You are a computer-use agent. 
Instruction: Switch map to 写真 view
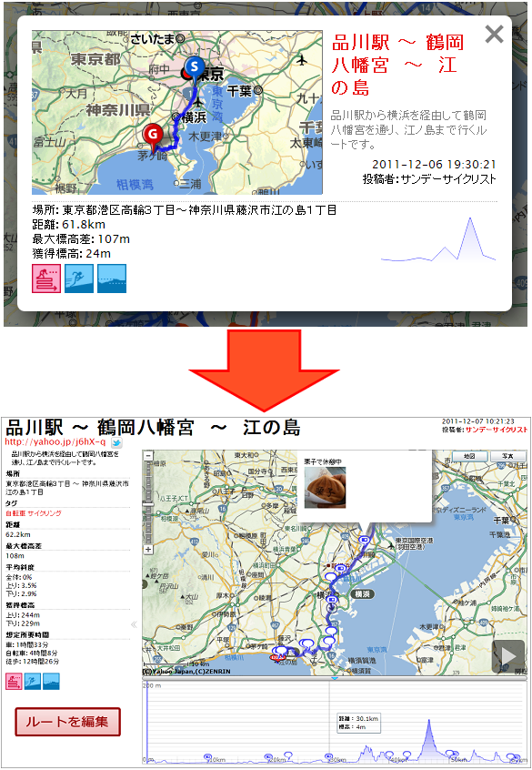point(507,456)
